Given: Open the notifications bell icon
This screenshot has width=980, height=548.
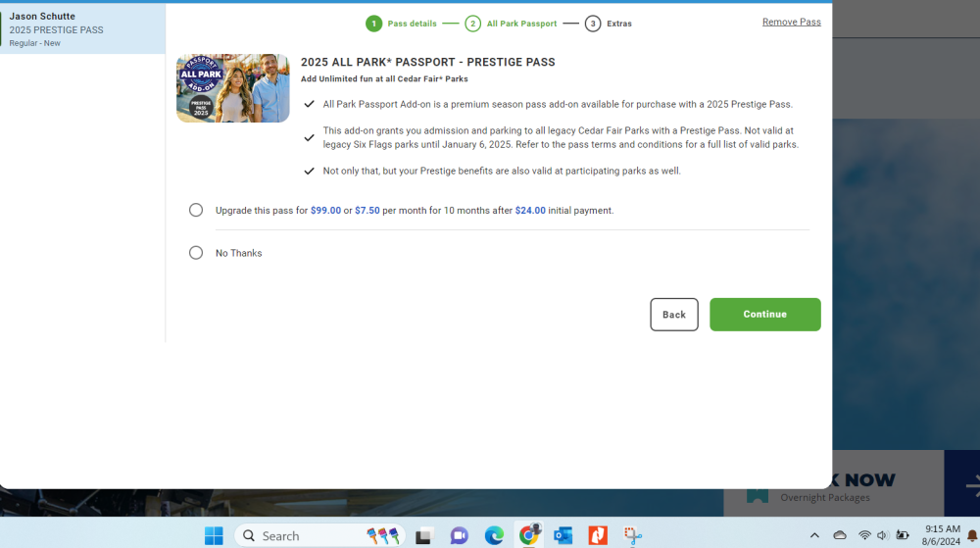Looking at the screenshot, I should [x=972, y=535].
